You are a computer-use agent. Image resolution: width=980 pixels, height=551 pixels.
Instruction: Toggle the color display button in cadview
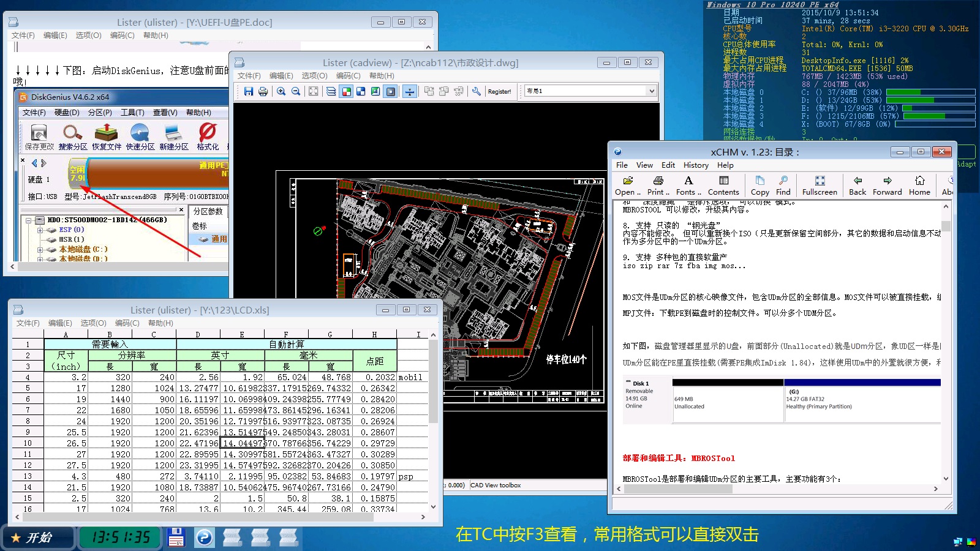coord(346,91)
